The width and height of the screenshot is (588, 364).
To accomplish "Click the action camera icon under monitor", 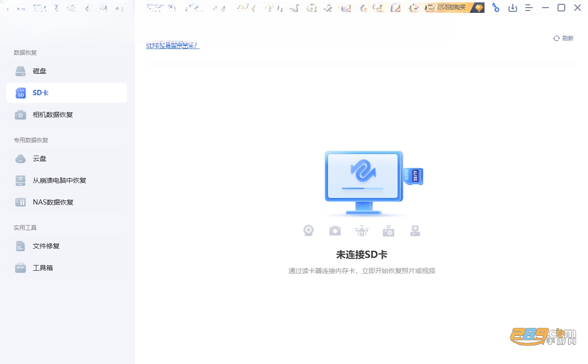I will pos(389,231).
